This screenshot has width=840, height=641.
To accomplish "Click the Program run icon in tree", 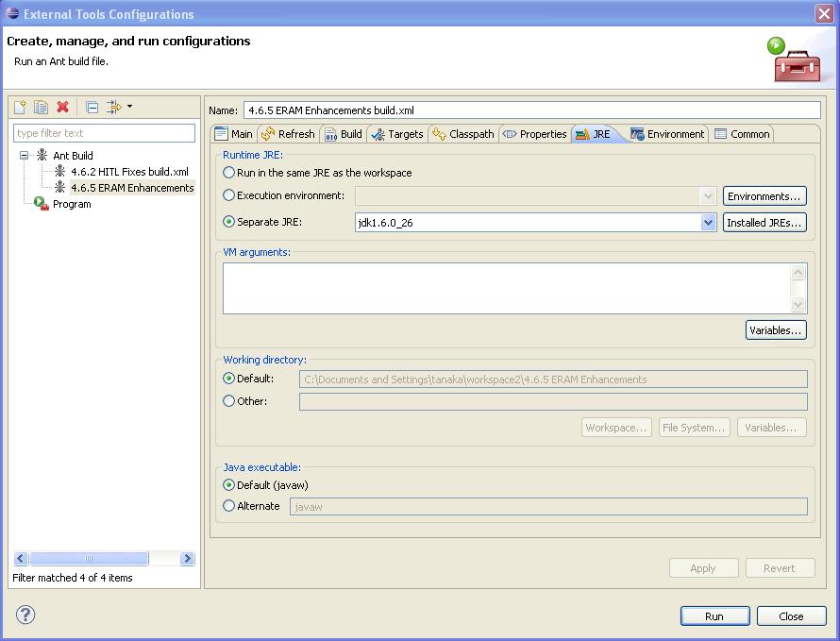I will pyautogui.click(x=42, y=203).
